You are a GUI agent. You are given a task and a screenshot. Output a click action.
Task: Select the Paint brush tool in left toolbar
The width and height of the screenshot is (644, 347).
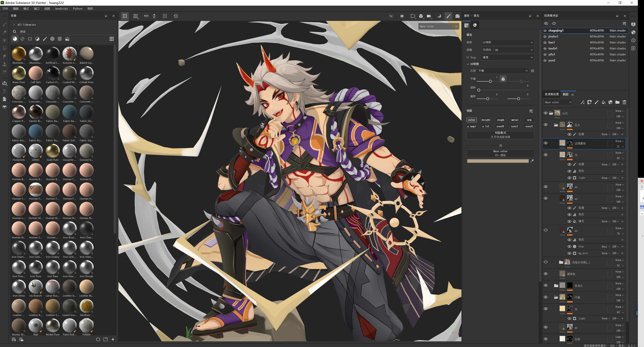5,24
